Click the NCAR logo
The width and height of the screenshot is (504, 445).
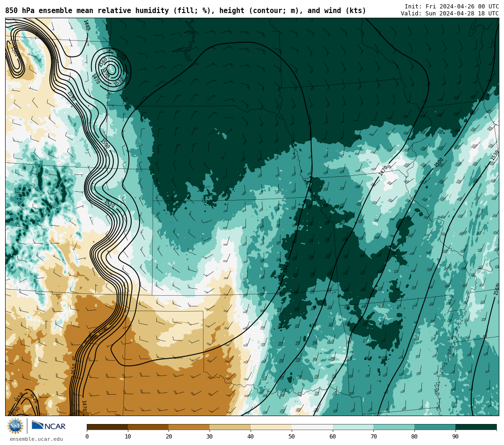[49, 426]
